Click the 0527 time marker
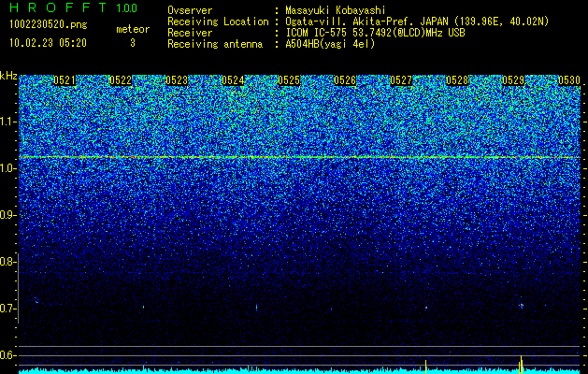Image resolution: width=588 pixels, height=374 pixels. click(401, 80)
